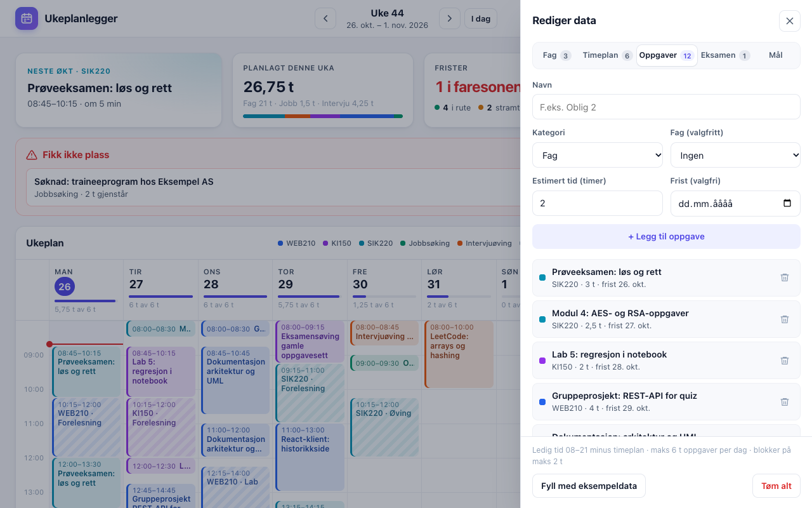The width and height of the screenshot is (812, 508).
Task: Select Monday 26 day header
Action: tap(86, 289)
